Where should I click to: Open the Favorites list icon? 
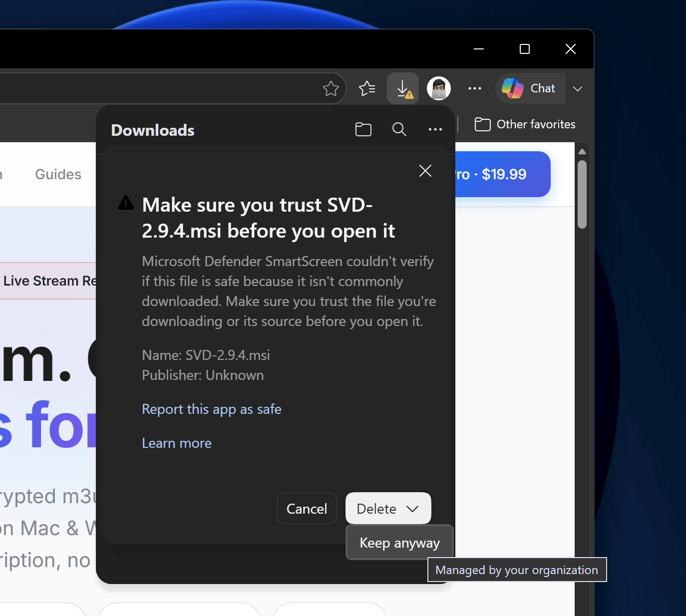[367, 89]
